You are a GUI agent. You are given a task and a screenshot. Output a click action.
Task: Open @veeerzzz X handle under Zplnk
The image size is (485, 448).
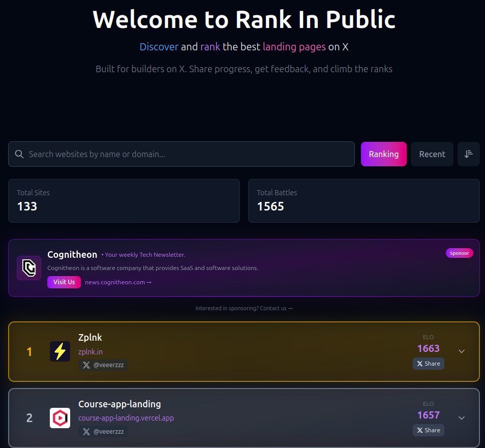pyautogui.click(x=103, y=365)
